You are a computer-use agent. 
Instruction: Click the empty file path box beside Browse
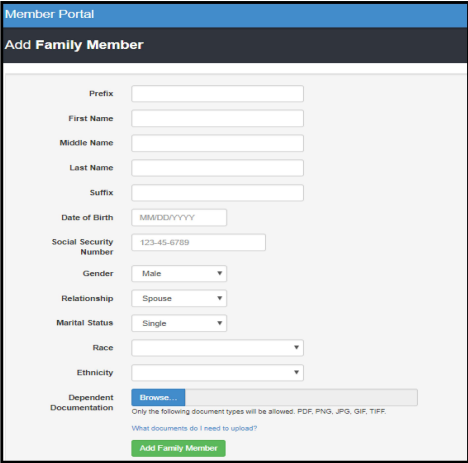[301, 397]
